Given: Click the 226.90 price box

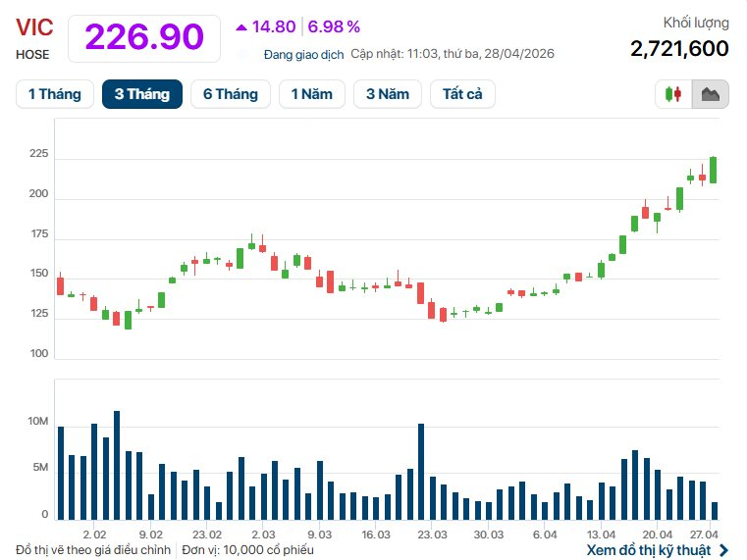Looking at the screenshot, I should (x=144, y=36).
